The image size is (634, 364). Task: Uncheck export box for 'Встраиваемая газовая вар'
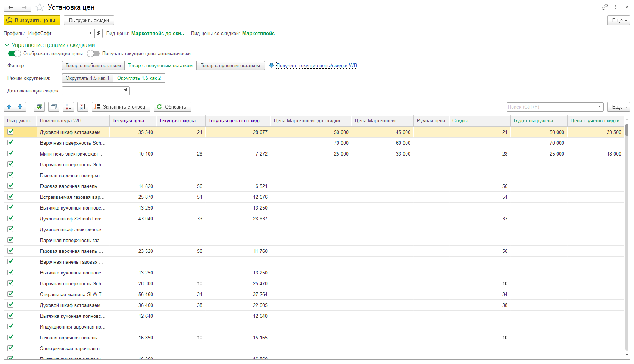click(10, 197)
